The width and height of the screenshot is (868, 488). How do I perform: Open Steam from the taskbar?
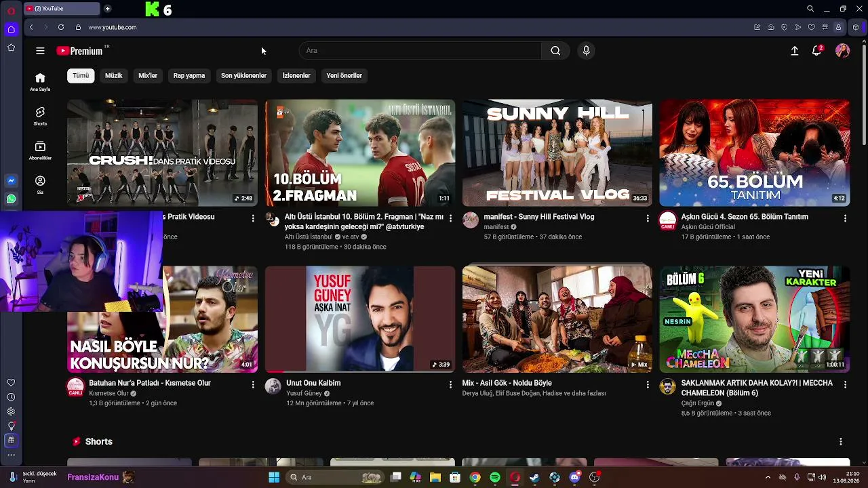point(535,478)
